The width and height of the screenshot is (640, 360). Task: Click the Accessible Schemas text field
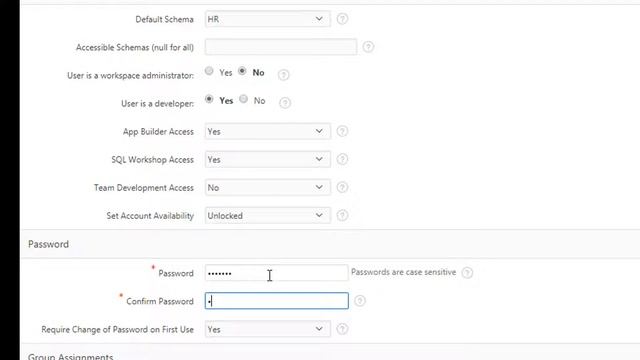(x=281, y=47)
